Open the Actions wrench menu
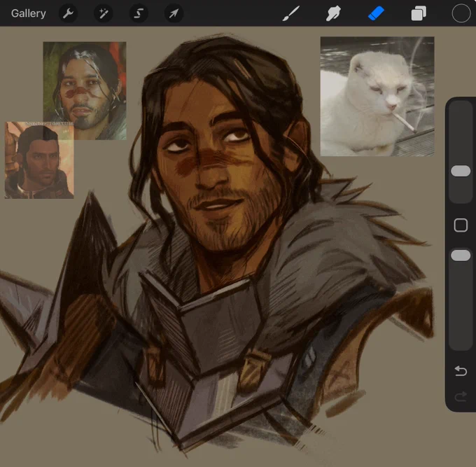 pos(68,13)
